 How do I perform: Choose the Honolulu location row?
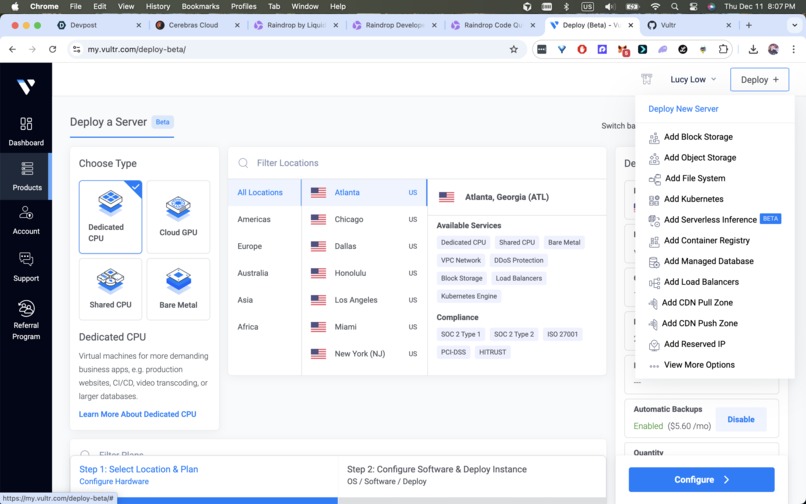(364, 273)
